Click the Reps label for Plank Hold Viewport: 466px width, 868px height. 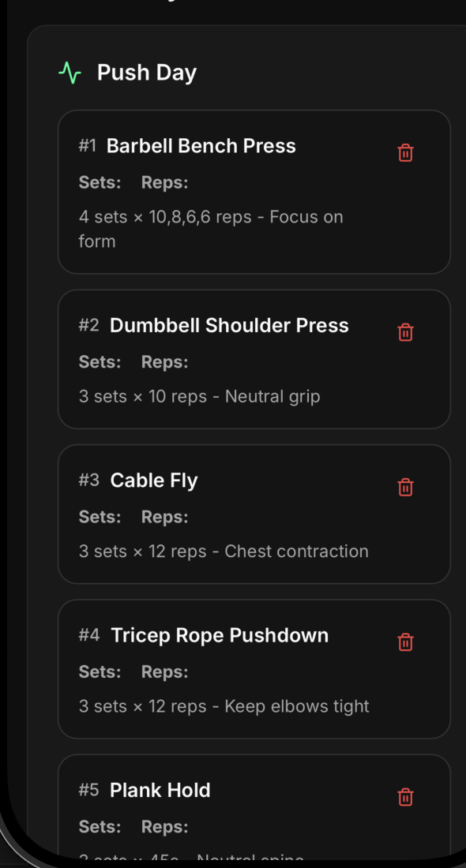164,826
